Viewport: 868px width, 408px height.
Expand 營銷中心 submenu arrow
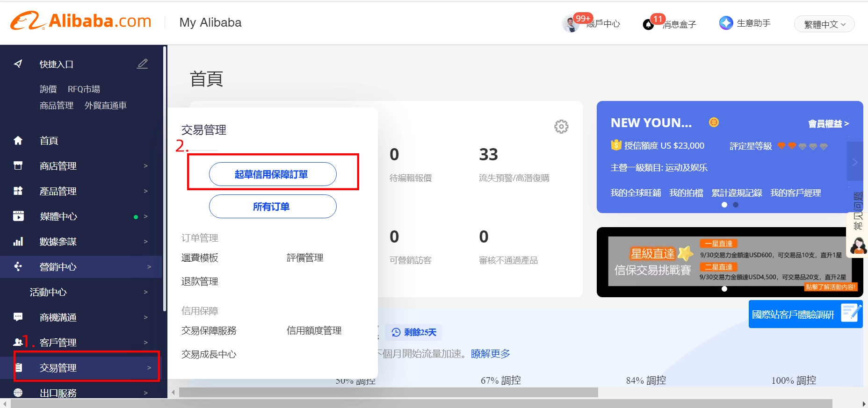click(x=149, y=266)
